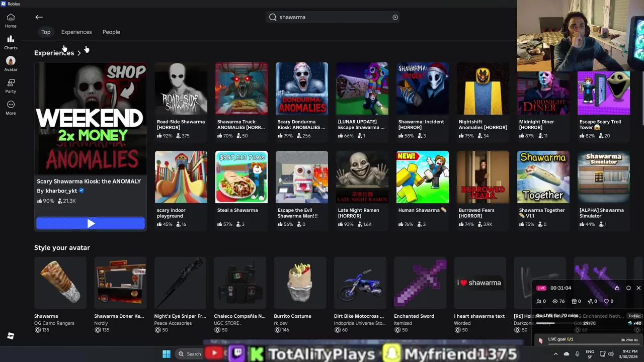Select the Shawarma Doner Kebab avatar item
Screen dimensions: 644x362
pos(120,295)
